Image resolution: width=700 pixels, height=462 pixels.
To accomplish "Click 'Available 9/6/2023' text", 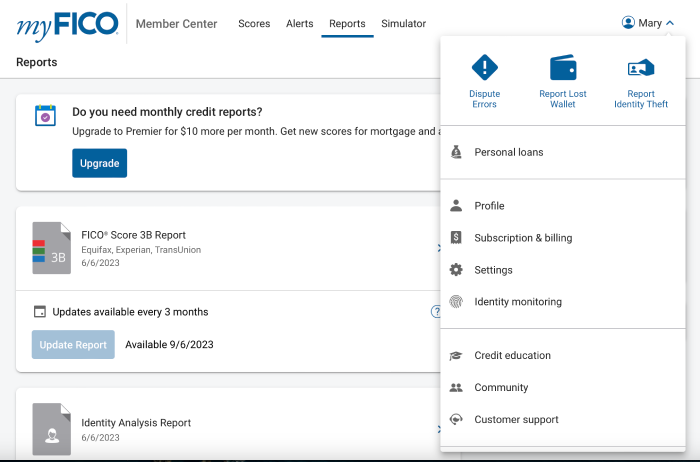I will (x=169, y=345).
